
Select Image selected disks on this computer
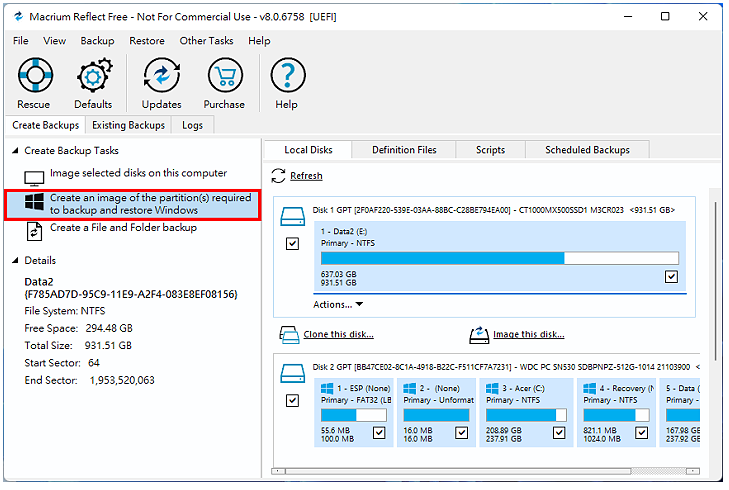[139, 173]
